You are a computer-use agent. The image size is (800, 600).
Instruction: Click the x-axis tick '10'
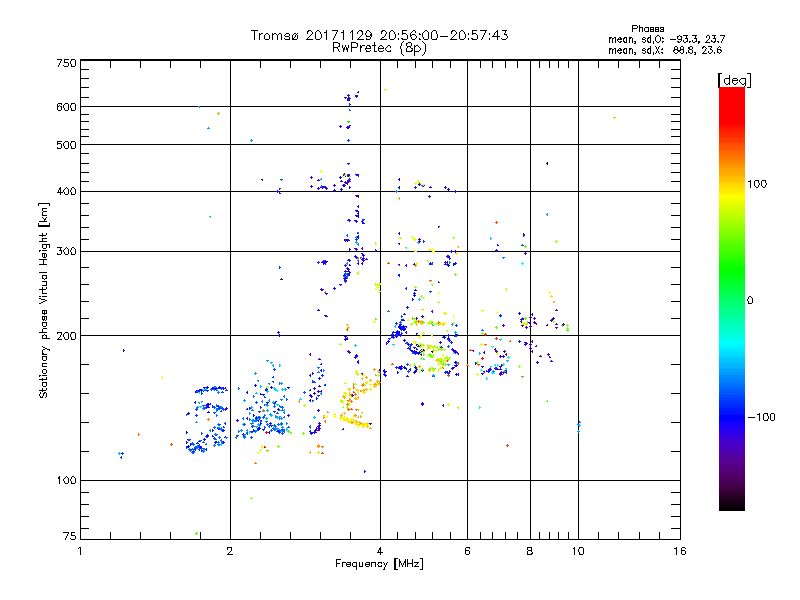click(x=578, y=551)
